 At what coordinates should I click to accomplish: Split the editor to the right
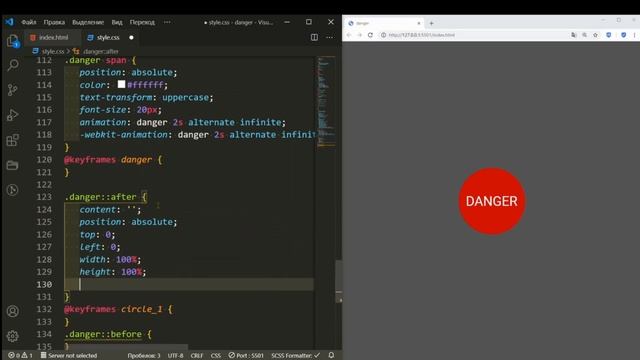pyautogui.click(x=314, y=38)
